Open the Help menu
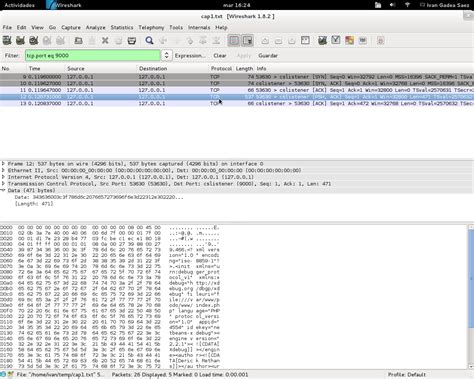This screenshot has width=474, height=379. pyautogui.click(x=221, y=27)
